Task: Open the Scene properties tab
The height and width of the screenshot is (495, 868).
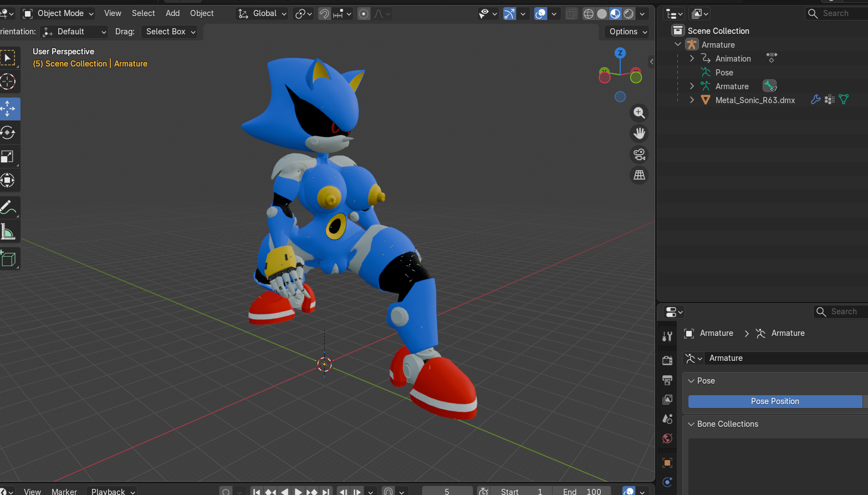Action: pyautogui.click(x=667, y=419)
